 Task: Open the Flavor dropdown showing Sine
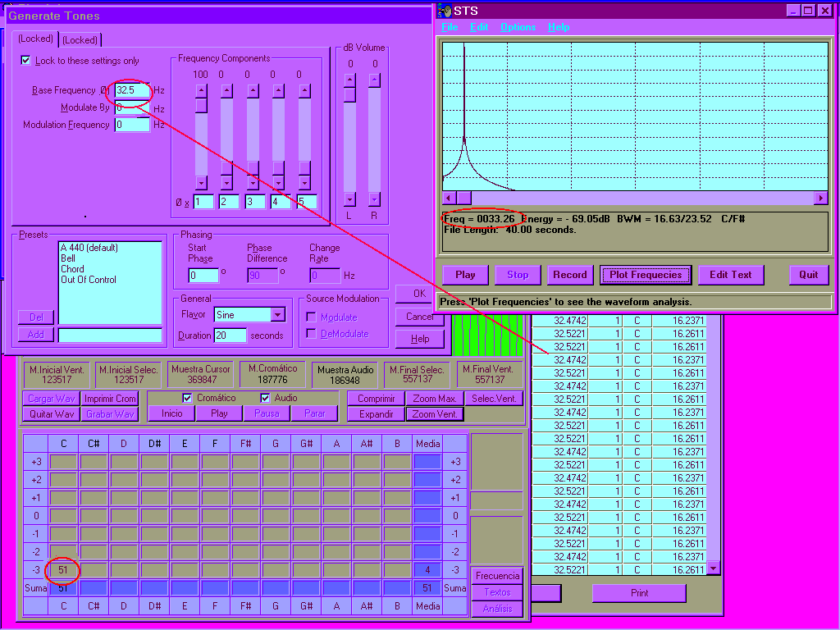277,314
